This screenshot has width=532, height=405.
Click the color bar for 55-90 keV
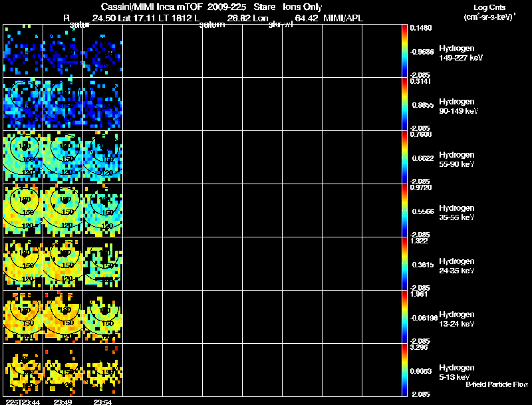(x=404, y=158)
